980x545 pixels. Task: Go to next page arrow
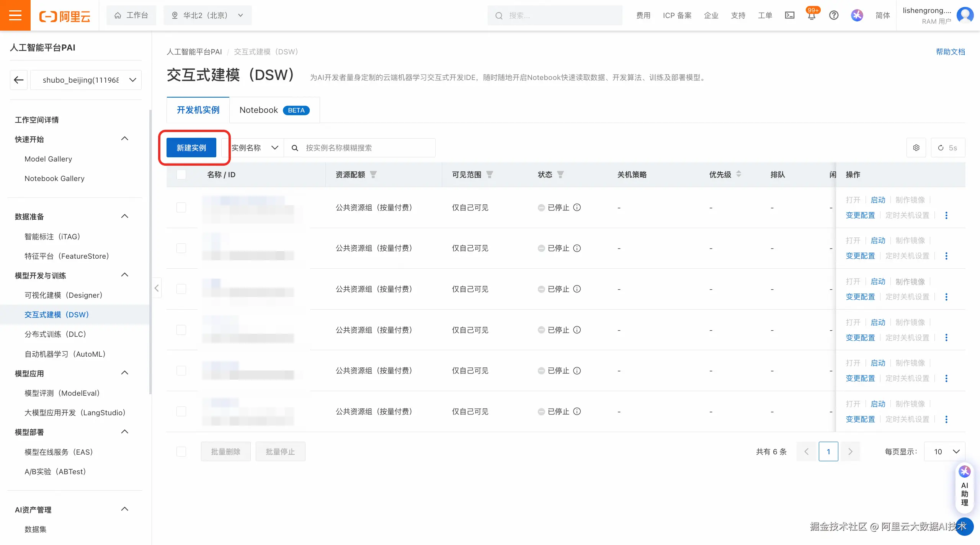tap(851, 452)
